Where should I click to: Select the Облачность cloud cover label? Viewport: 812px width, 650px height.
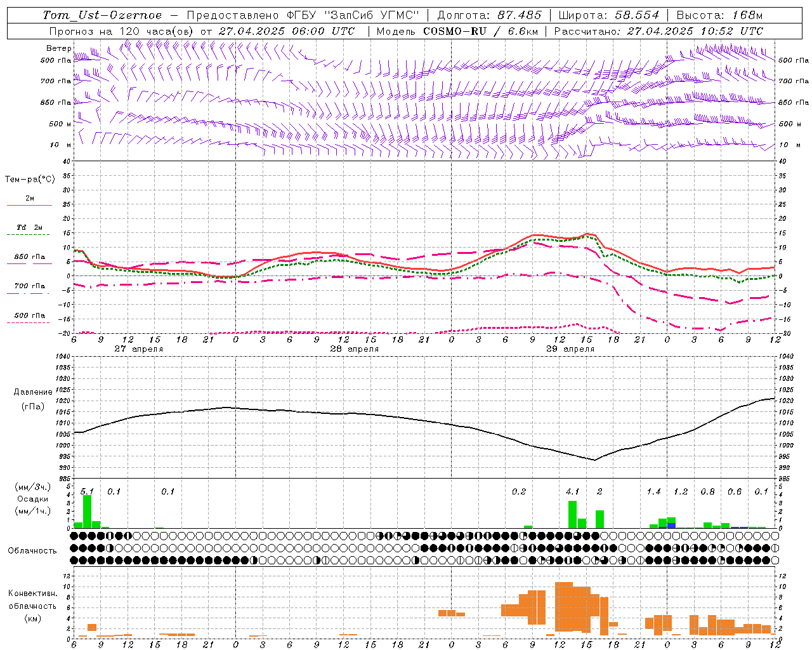32,551
